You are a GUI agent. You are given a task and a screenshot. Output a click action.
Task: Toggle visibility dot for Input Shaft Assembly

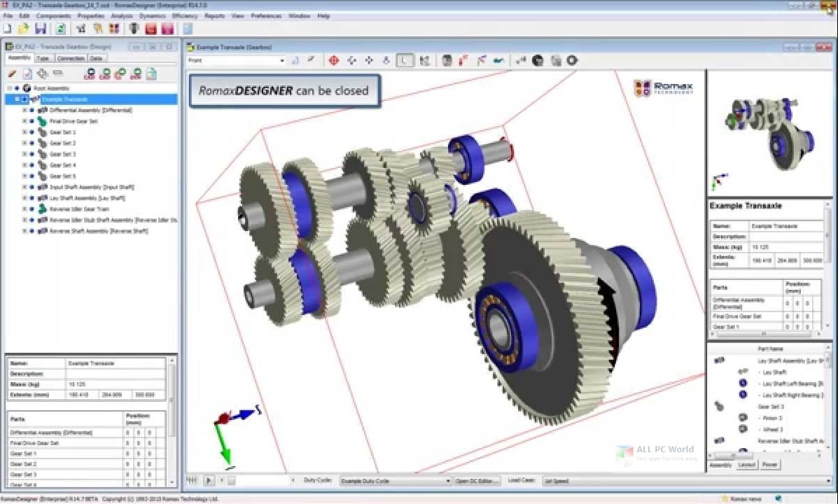[32, 187]
